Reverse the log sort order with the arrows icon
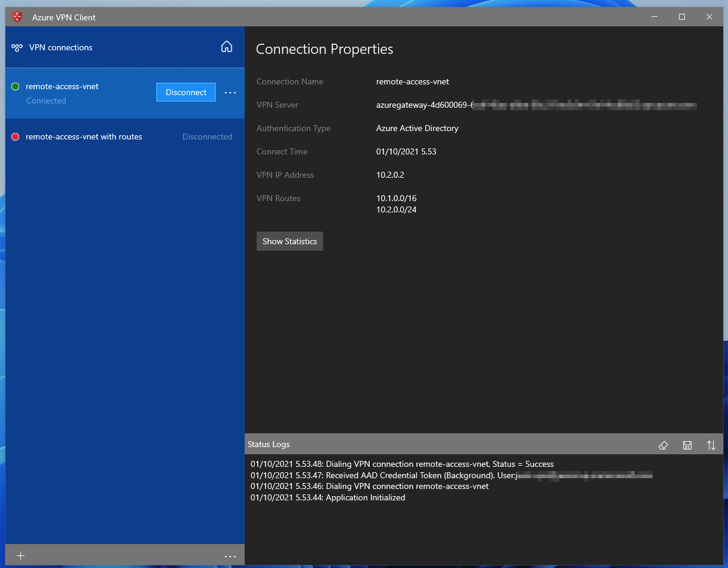Image resolution: width=728 pixels, height=568 pixels. (711, 445)
